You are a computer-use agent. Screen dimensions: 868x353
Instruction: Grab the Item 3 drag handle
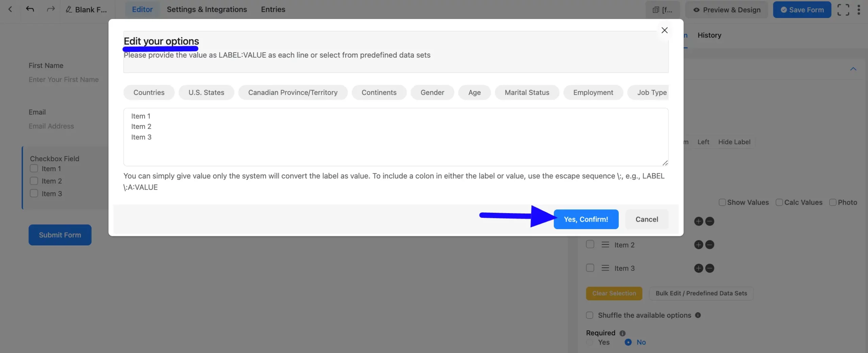605,268
